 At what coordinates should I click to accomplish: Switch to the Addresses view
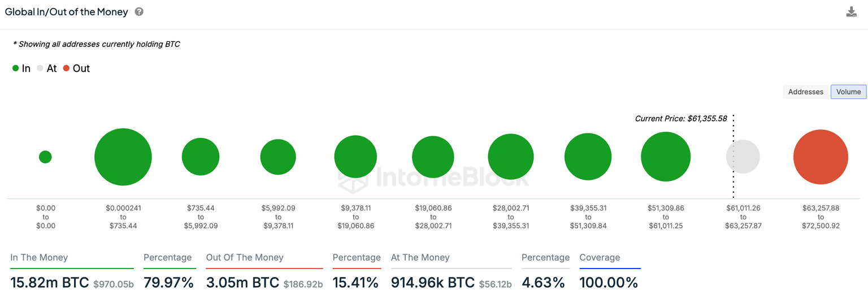pyautogui.click(x=805, y=92)
